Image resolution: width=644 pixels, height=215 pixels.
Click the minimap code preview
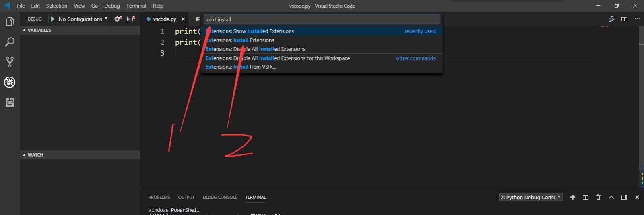(606, 27)
